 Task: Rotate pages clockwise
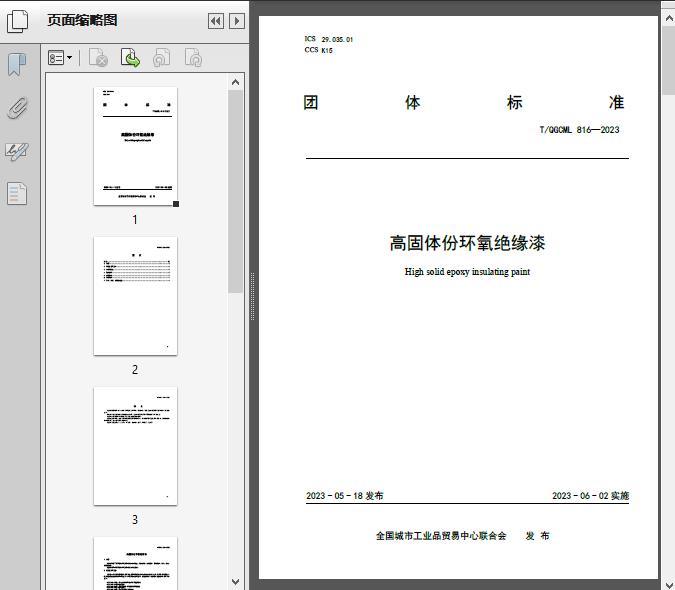193,59
